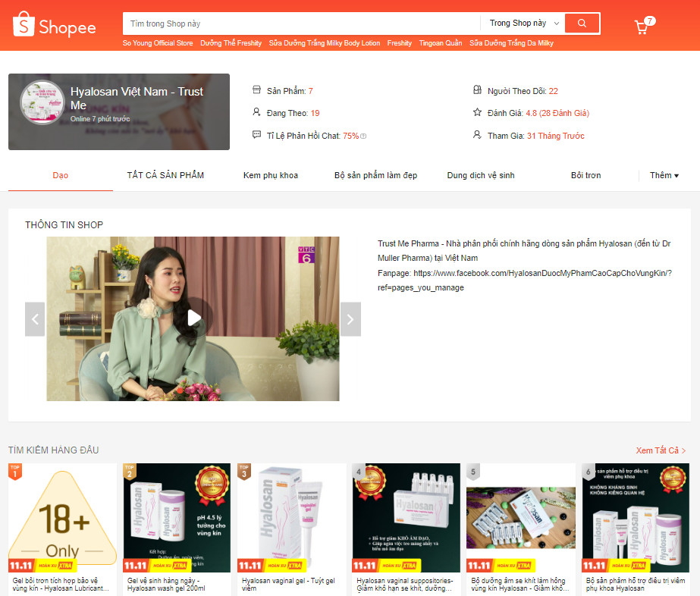Play the shop introduction video
Image resolution: width=700 pixels, height=596 pixels.
coord(193,318)
